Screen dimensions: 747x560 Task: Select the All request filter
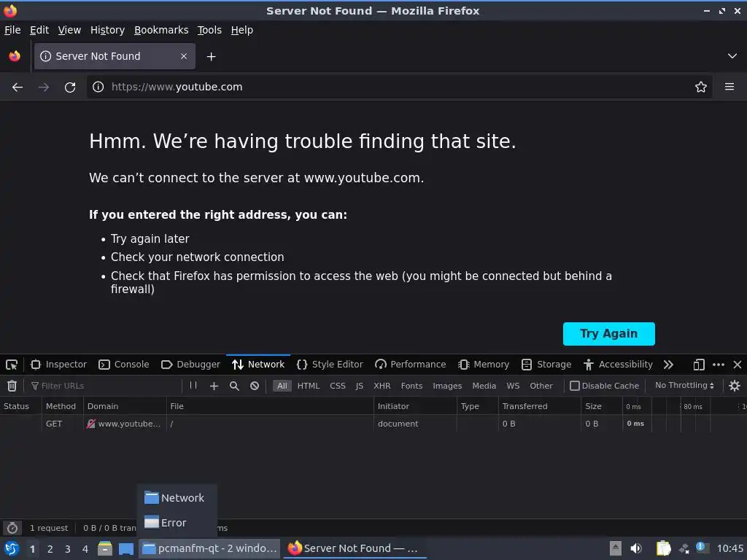(282, 386)
